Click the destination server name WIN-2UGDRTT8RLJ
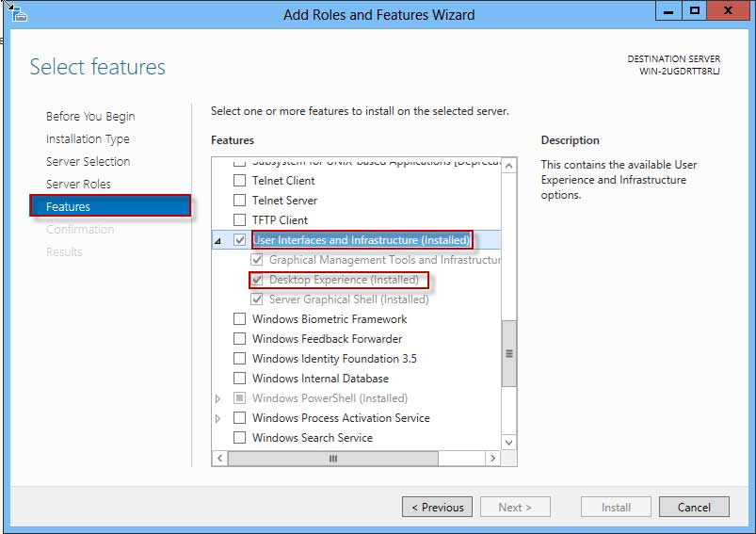The image size is (756, 534). [680, 71]
